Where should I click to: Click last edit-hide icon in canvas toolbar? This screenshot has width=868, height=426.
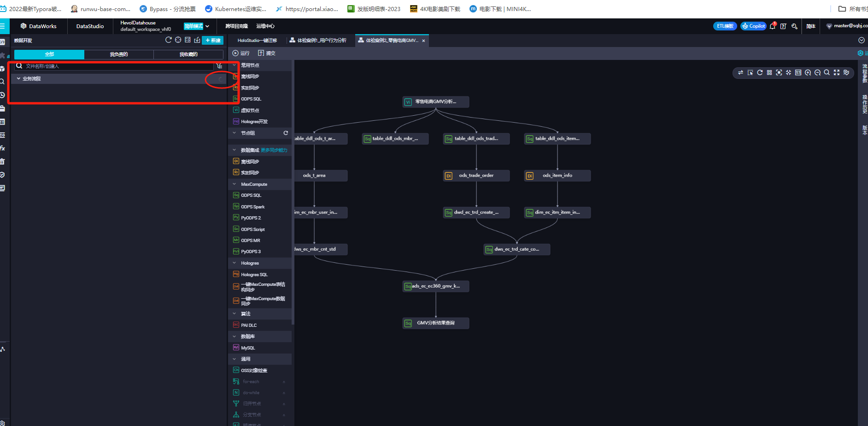coord(846,72)
